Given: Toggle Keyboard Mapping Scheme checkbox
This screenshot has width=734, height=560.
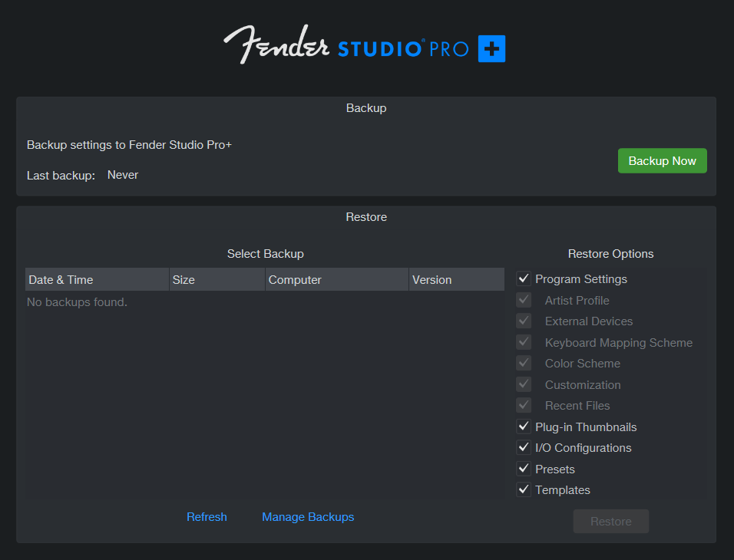Looking at the screenshot, I should [524, 342].
